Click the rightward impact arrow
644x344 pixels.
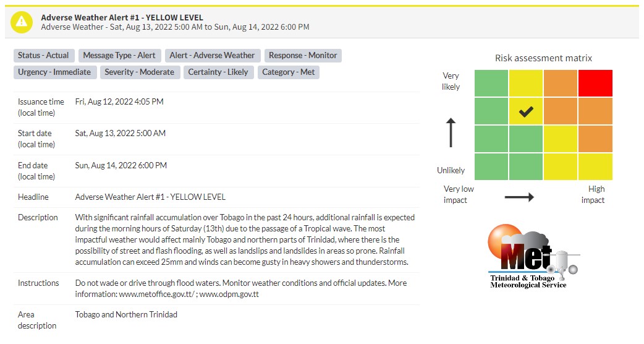[x=519, y=197]
